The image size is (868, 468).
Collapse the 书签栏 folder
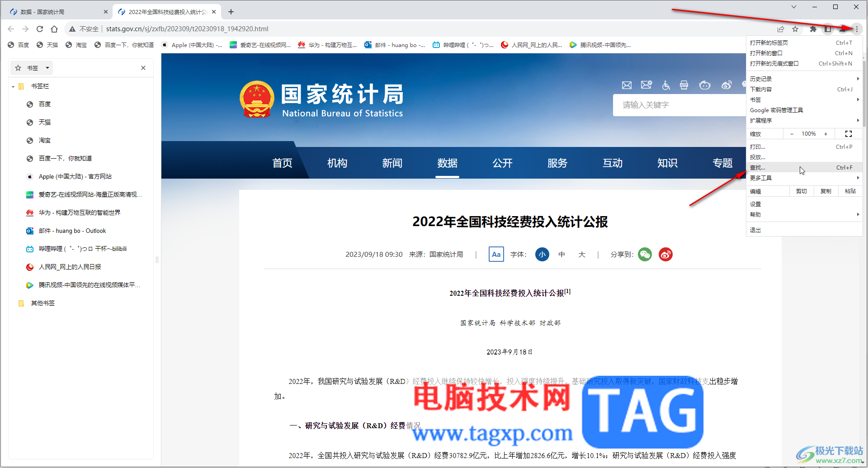[x=13, y=86]
